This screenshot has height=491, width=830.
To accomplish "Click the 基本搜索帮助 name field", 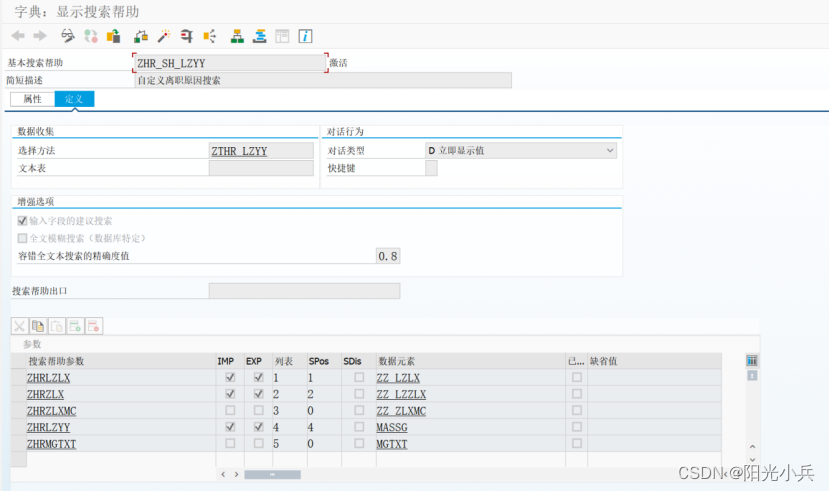I will point(230,63).
